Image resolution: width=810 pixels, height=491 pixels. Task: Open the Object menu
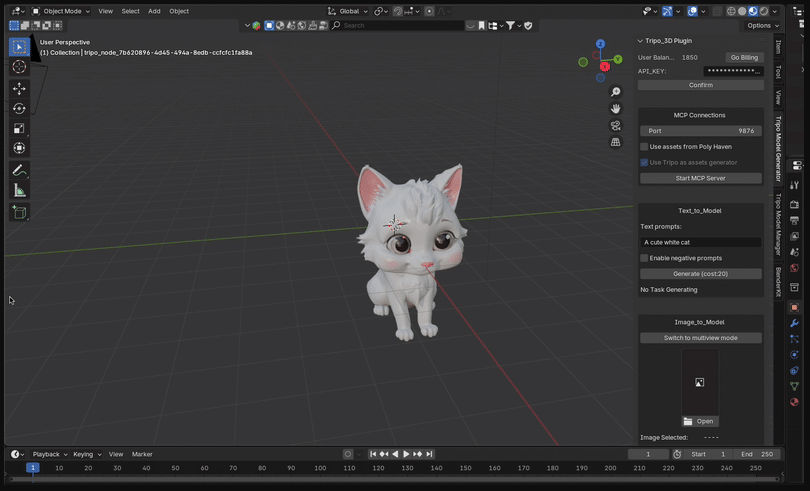point(179,11)
